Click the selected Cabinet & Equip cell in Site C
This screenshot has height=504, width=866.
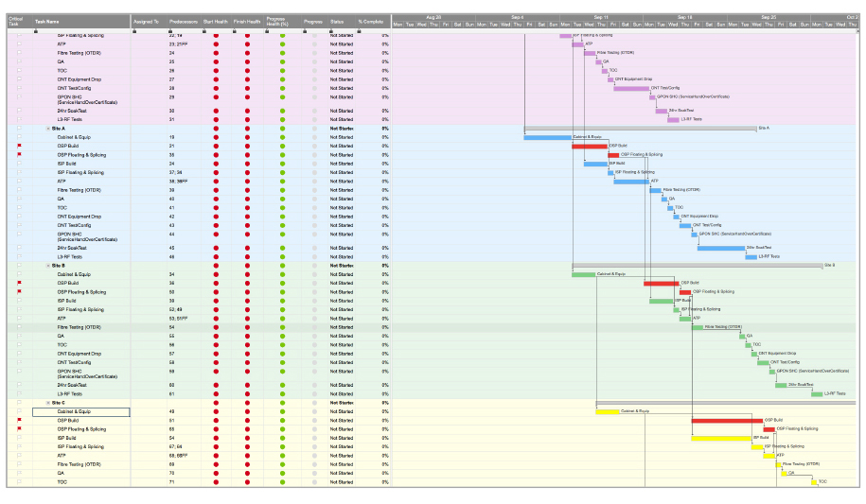click(80, 412)
